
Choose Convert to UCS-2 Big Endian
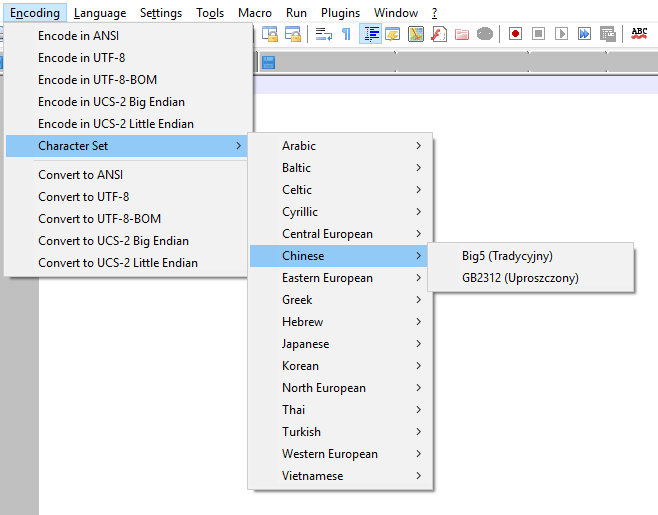pos(127,241)
